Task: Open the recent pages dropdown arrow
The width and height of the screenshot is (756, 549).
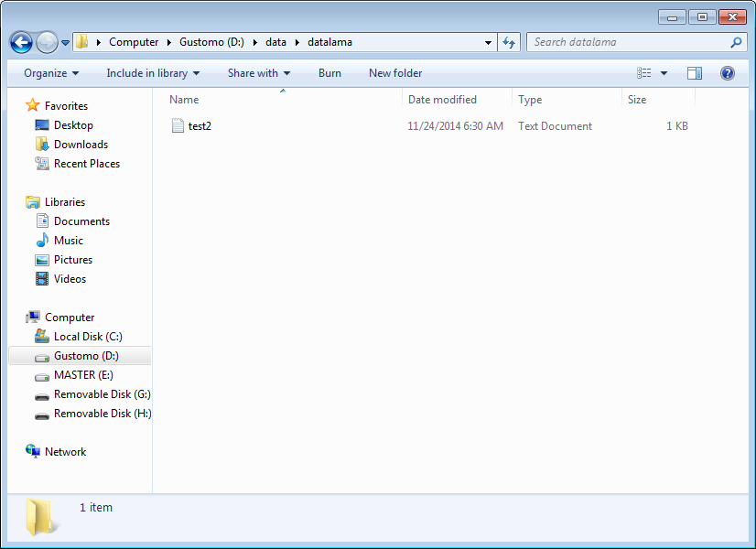Action: 66,43
